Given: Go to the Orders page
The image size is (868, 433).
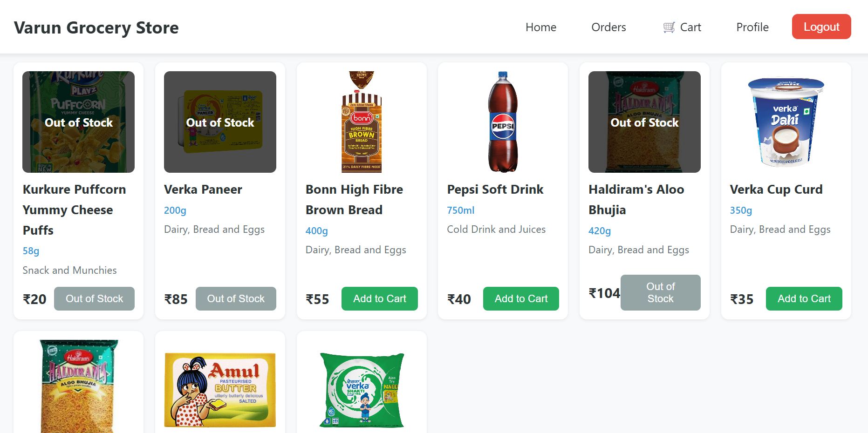Looking at the screenshot, I should 608,27.
